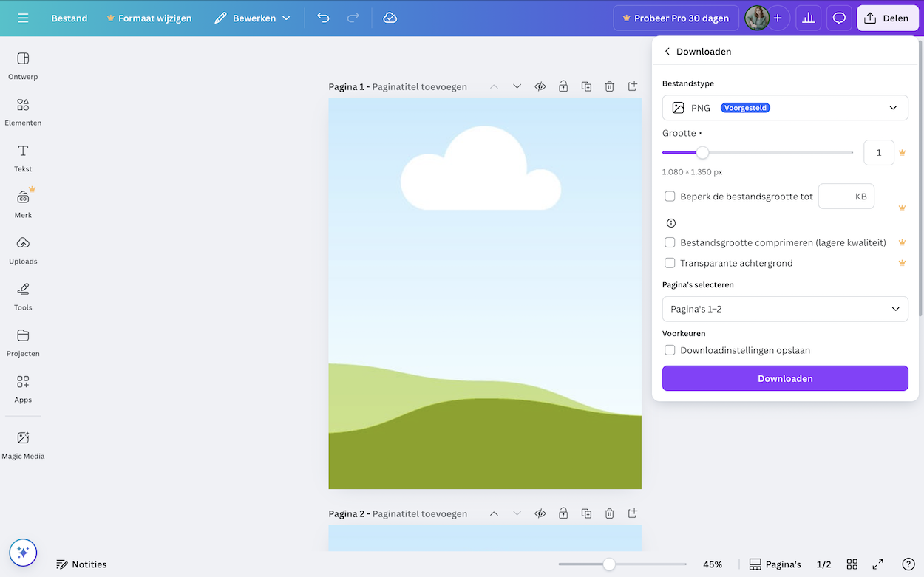Click Formaat wijzigen in top bar
Screen dimensions: 924x577
coord(149,18)
